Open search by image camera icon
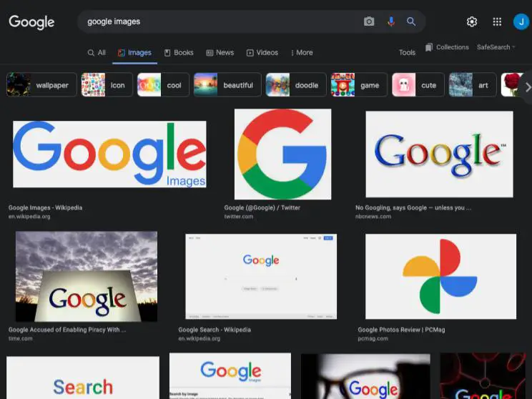 click(x=369, y=21)
